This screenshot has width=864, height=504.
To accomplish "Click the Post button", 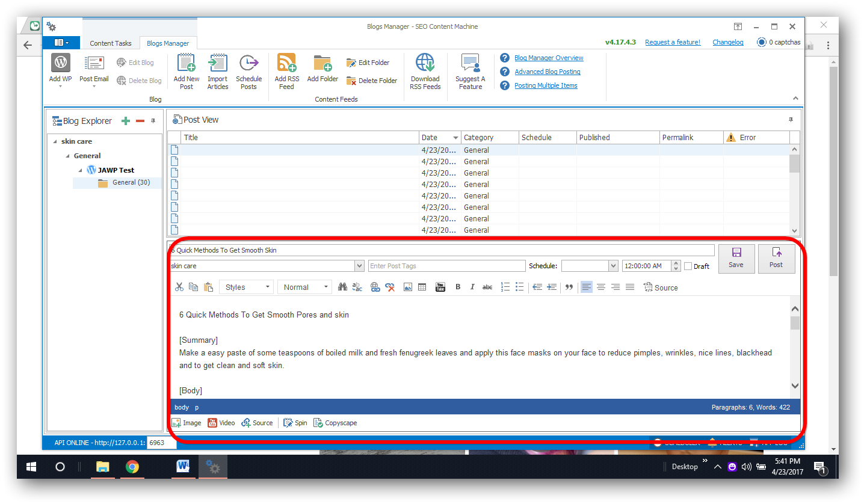I will (776, 259).
